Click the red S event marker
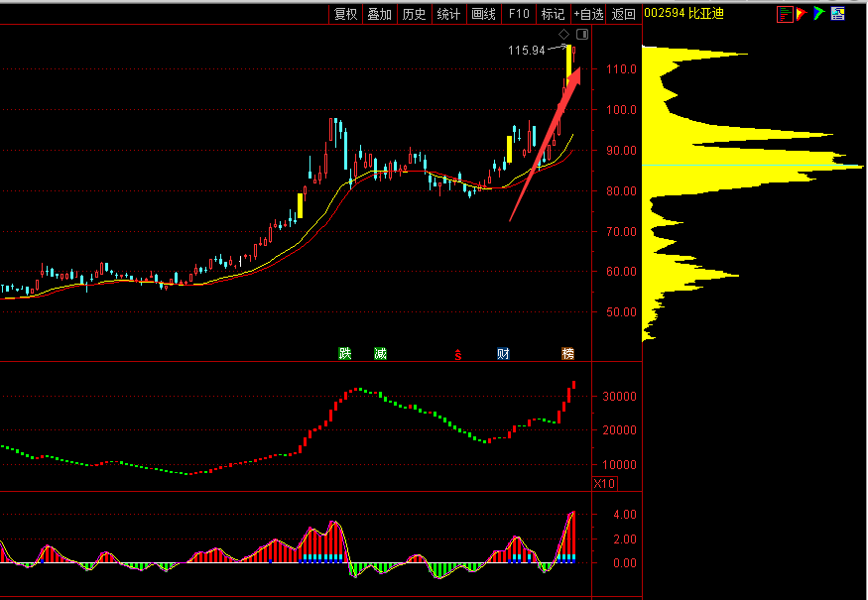This screenshot has height=600, width=868. point(457,354)
